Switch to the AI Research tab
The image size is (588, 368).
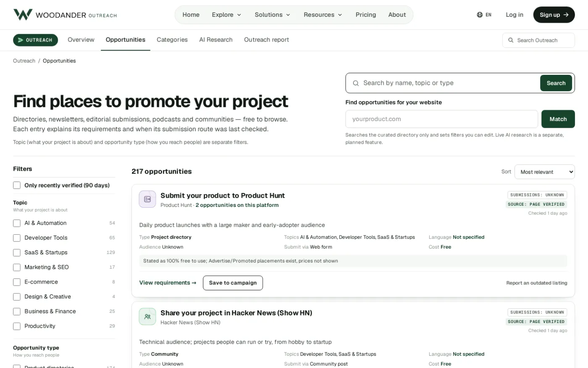click(216, 40)
